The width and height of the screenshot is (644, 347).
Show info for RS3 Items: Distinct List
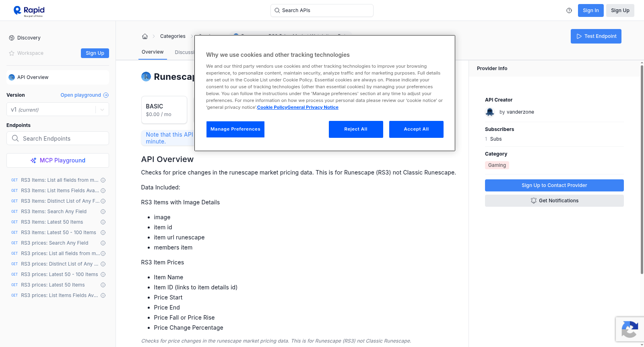click(103, 201)
